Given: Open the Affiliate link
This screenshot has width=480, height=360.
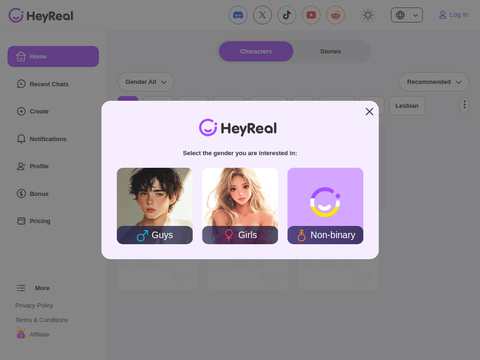Looking at the screenshot, I should (x=33, y=334).
